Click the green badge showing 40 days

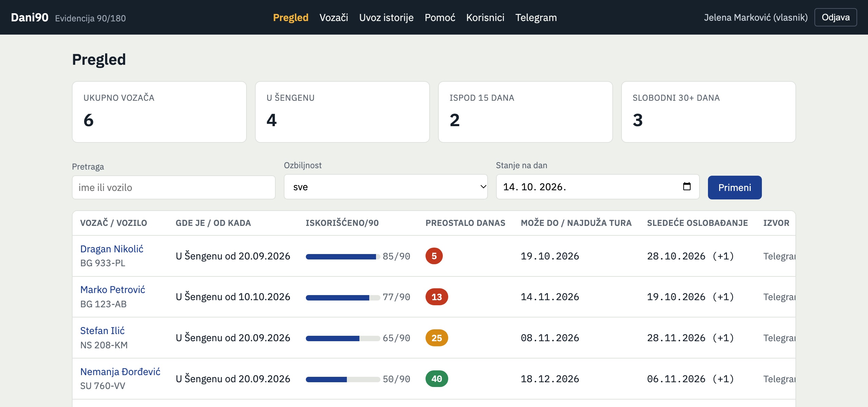(x=437, y=379)
